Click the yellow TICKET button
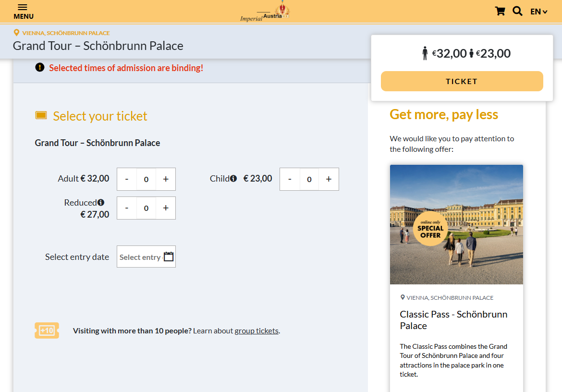Image resolution: width=562 pixels, height=392 pixels. pyautogui.click(x=462, y=81)
